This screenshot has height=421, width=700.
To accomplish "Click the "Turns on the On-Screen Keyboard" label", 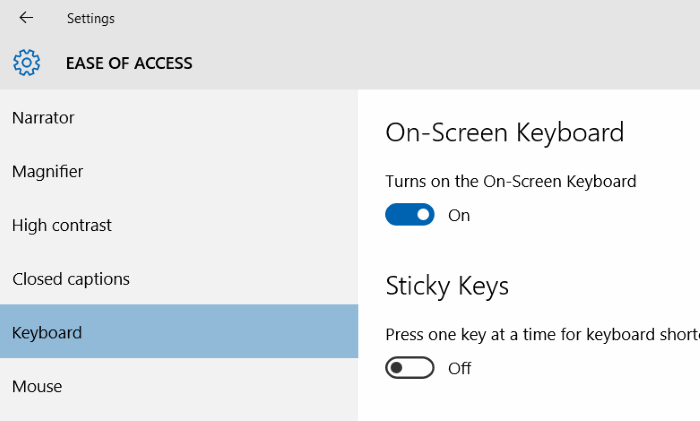I will point(510,182).
